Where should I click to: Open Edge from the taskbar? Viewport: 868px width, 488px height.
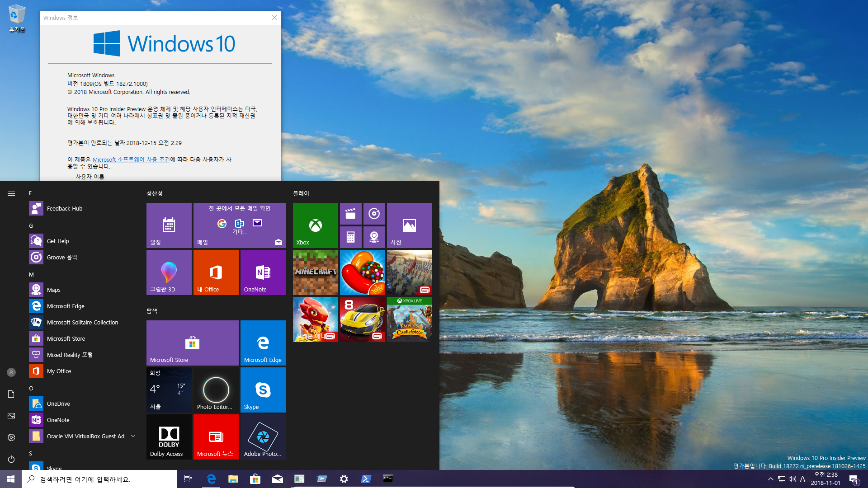211,479
